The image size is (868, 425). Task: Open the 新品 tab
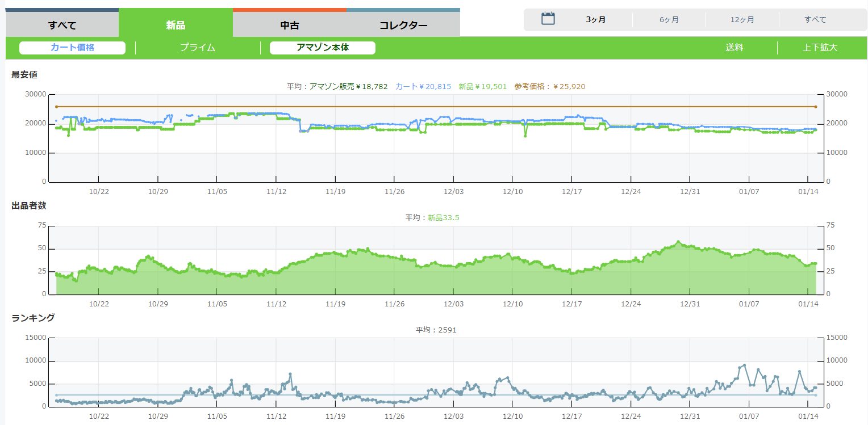pos(176,25)
